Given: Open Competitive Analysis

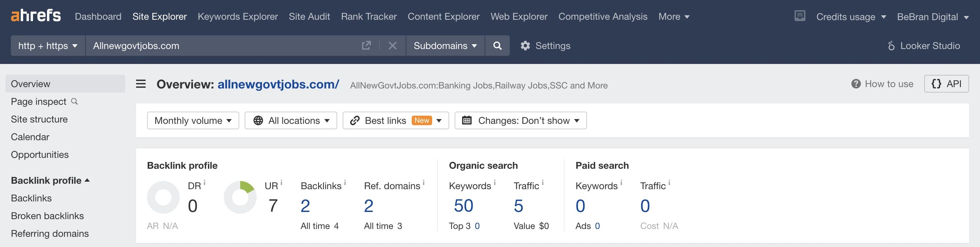Looking at the screenshot, I should [x=603, y=16].
